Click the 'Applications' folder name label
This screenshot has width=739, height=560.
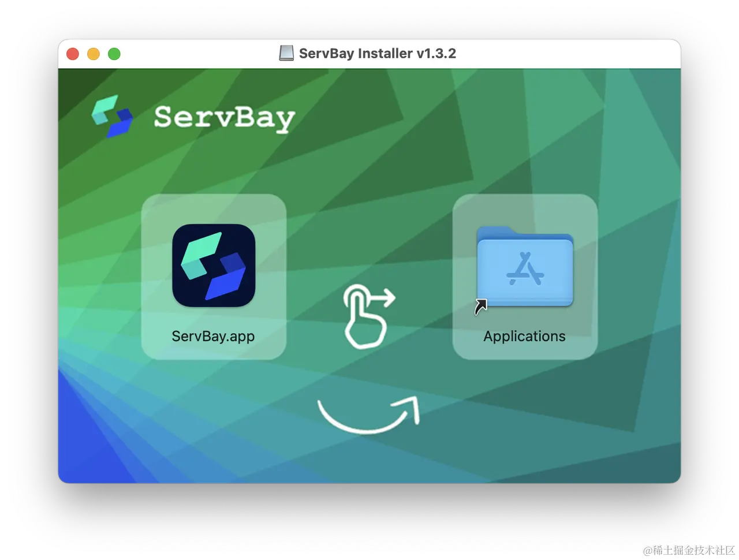[524, 337]
